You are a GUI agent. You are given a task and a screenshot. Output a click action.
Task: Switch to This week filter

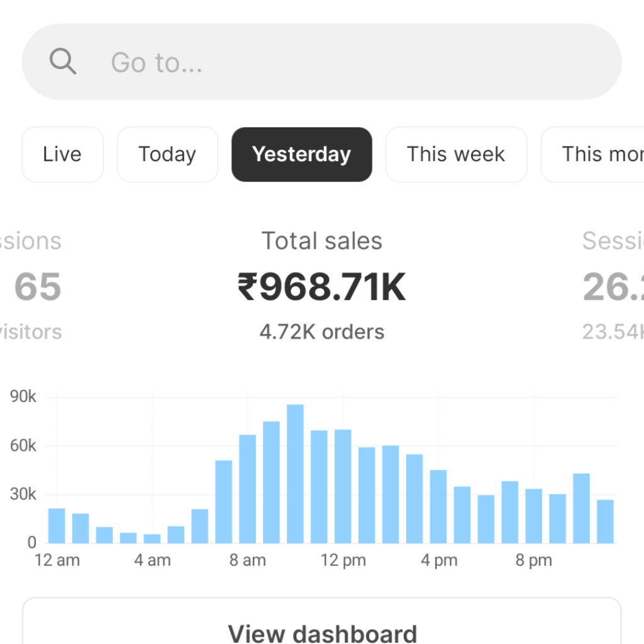click(x=456, y=155)
